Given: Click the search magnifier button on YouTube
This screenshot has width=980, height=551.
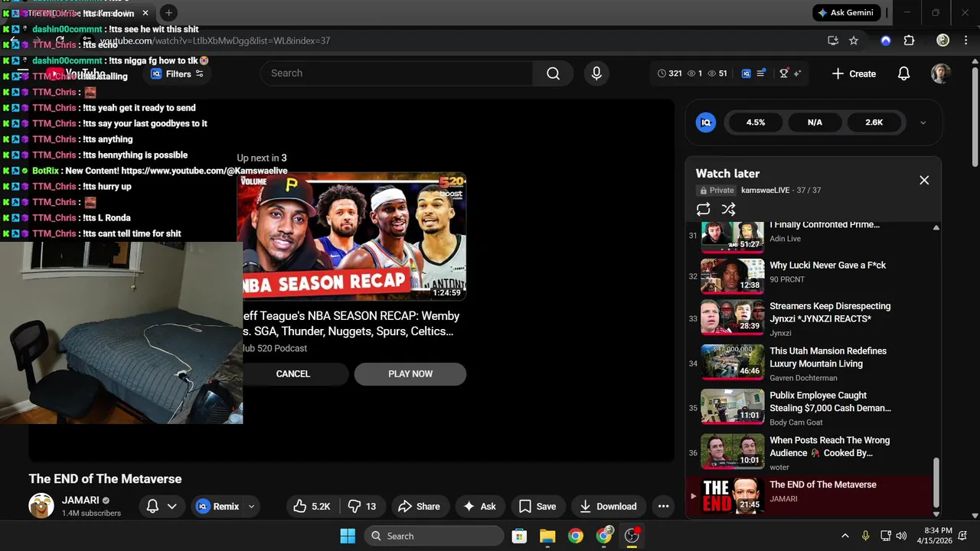Looking at the screenshot, I should coord(553,73).
